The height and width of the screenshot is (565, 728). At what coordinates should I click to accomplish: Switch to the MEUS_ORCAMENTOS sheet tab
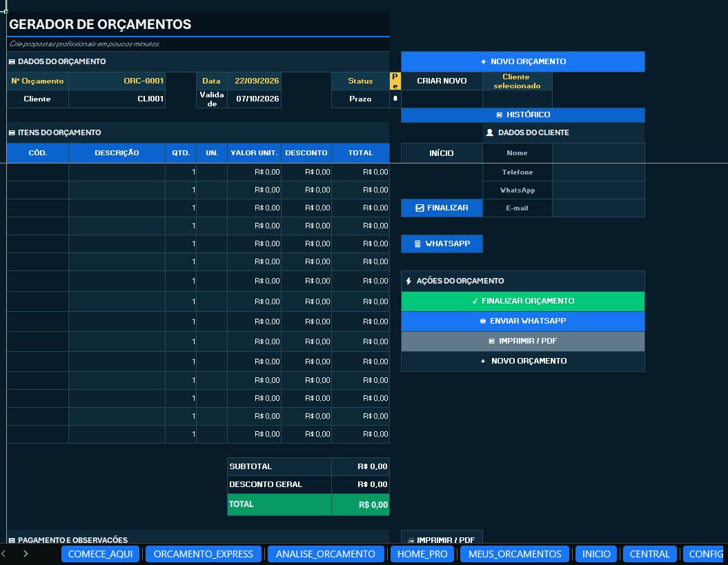(515, 554)
